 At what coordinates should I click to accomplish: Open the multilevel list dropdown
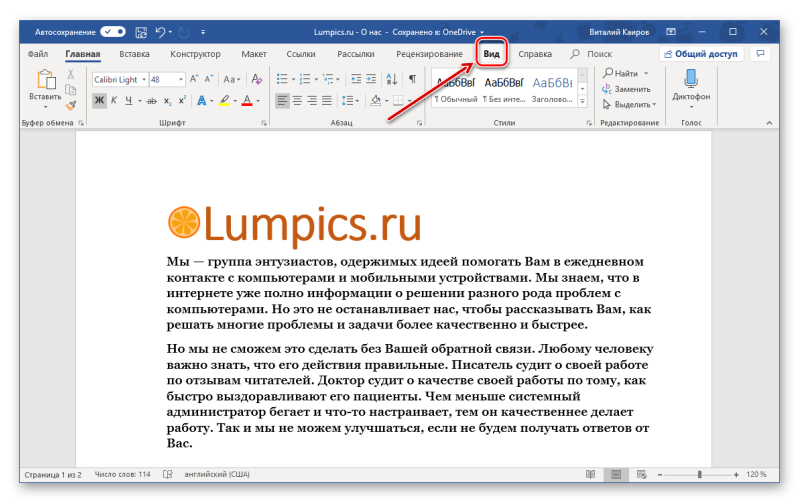tap(338, 79)
